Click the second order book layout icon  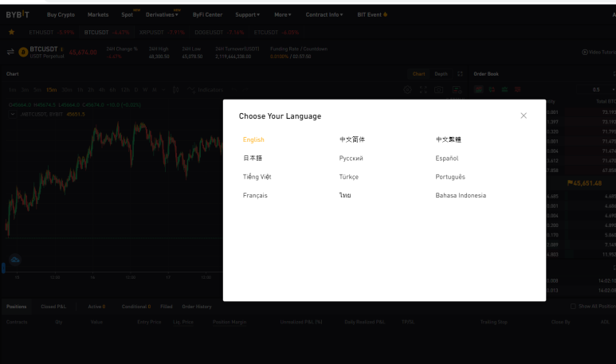pos(492,89)
